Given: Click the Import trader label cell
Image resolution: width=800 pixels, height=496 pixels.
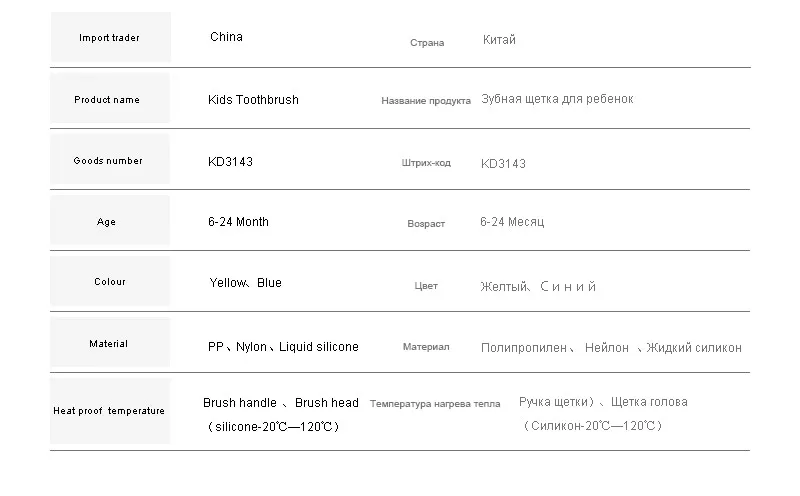Looking at the screenshot, I should (x=111, y=37).
